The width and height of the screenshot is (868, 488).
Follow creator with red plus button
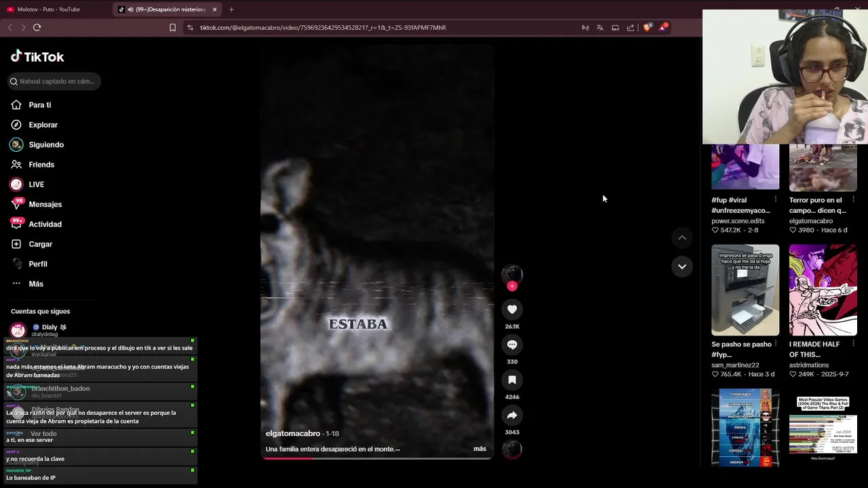512,286
